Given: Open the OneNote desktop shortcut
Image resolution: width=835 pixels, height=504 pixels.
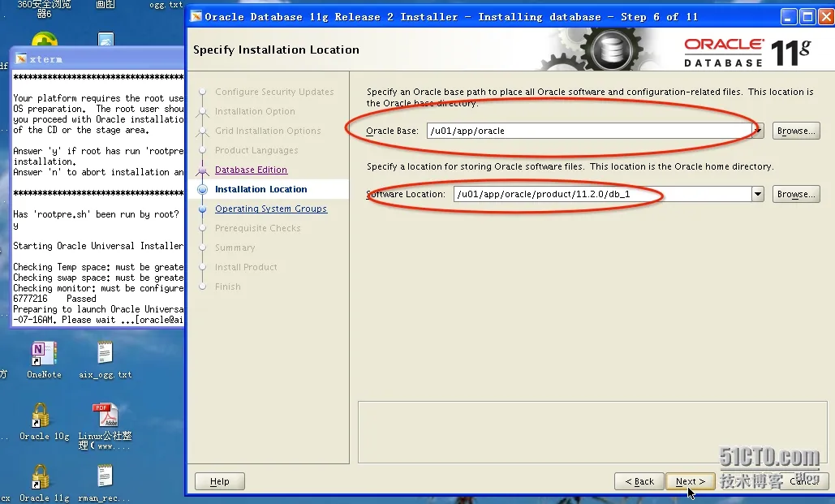Looking at the screenshot, I should tap(44, 360).
